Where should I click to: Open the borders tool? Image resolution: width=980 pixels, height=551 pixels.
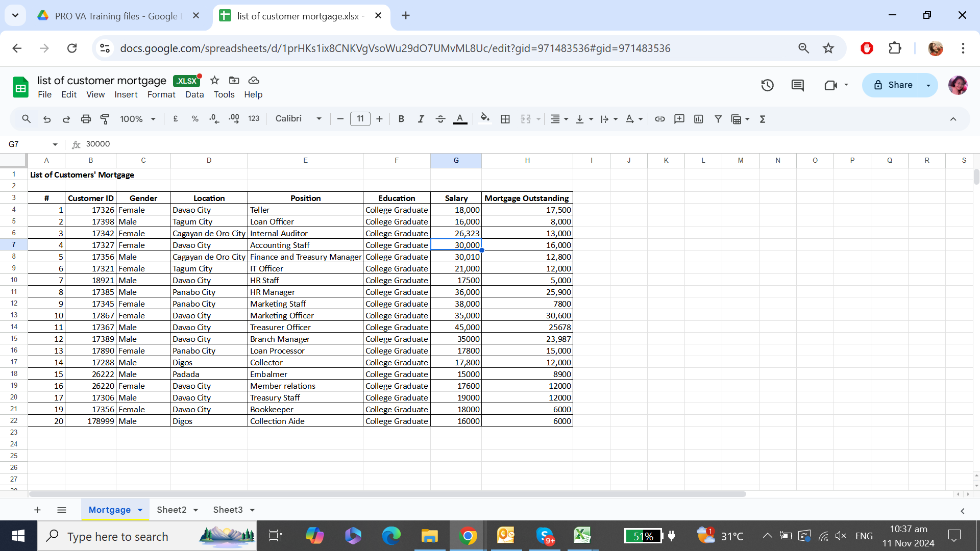[505, 119]
